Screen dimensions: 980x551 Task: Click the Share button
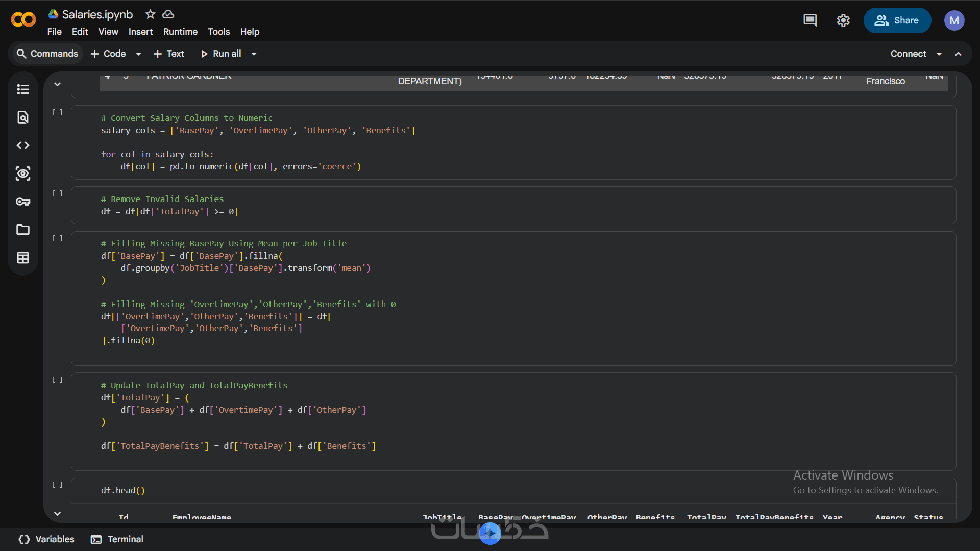(897, 20)
